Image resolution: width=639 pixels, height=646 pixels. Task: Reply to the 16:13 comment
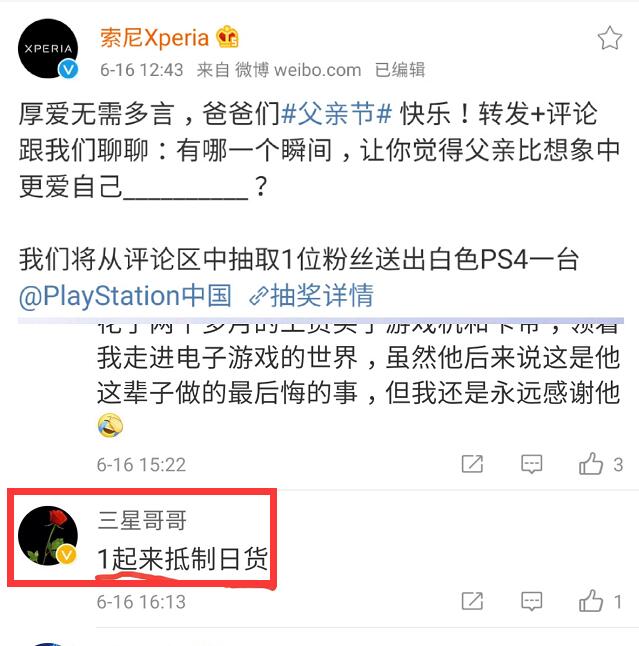click(x=531, y=601)
